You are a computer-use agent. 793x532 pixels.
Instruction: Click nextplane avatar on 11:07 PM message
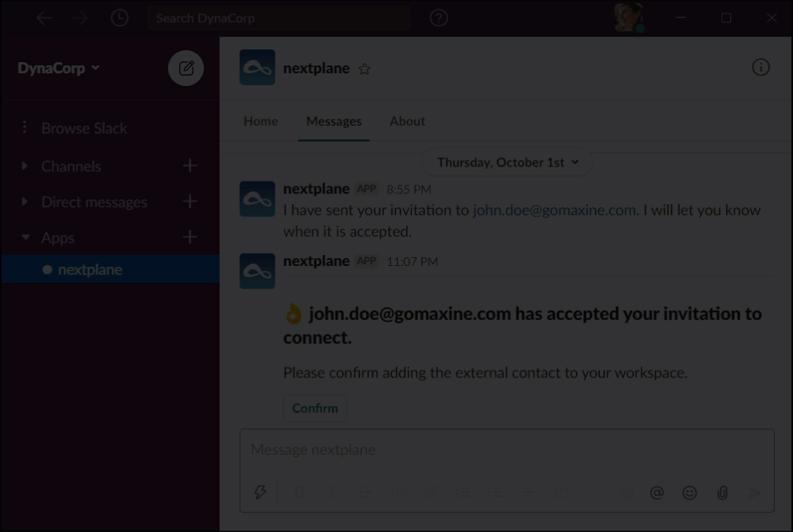tap(257, 271)
